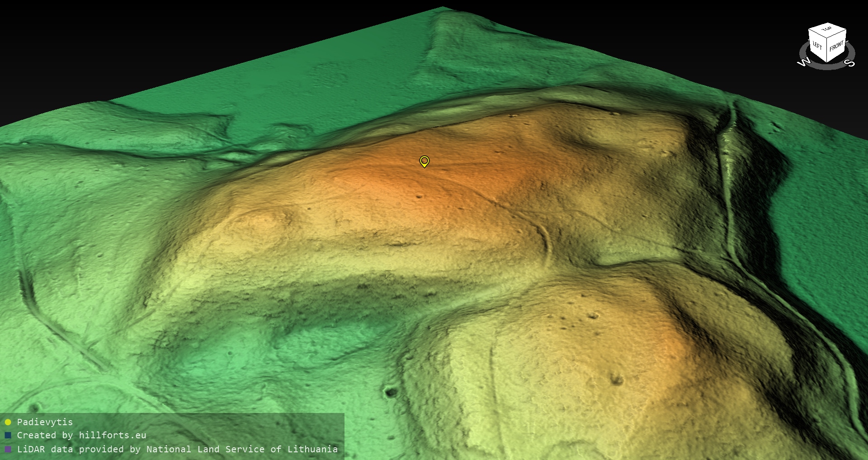The image size is (868, 460).
Task: Click the cube edge between TOP and LEFT faces
Action: (817, 33)
